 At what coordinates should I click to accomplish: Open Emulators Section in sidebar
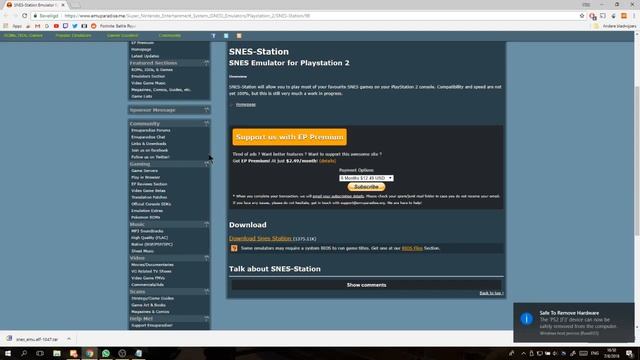[x=148, y=76]
